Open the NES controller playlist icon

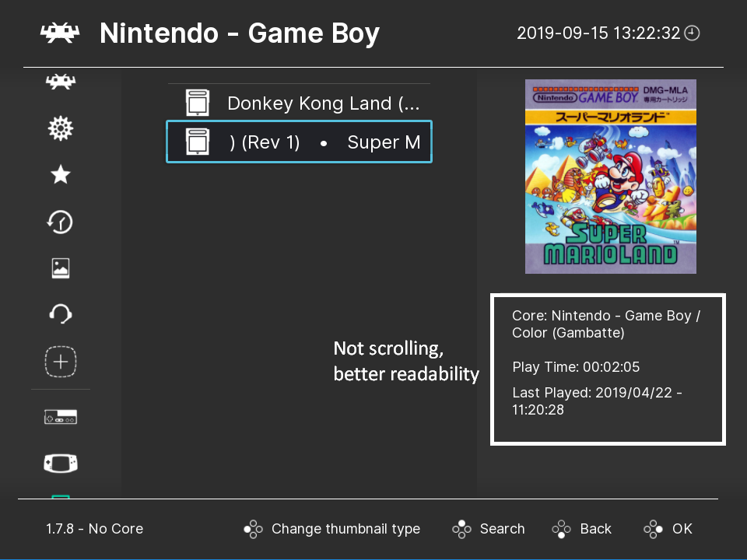[x=61, y=416]
